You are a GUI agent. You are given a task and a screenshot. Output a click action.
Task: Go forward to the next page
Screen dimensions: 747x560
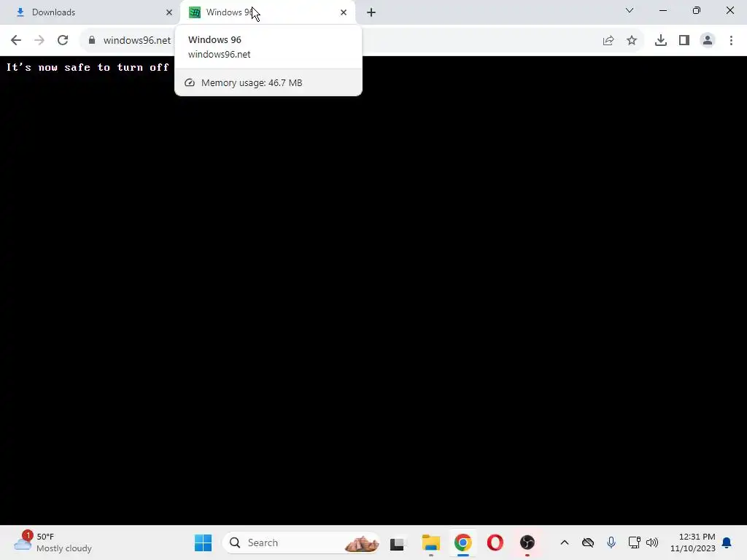pyautogui.click(x=39, y=40)
